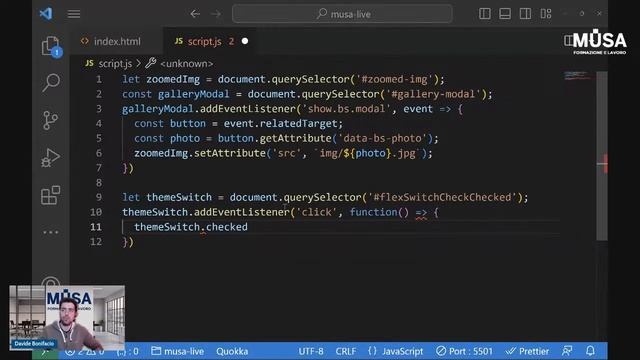Open the customize layout menu
The width and height of the screenshot is (640, 360).
coord(546,14)
